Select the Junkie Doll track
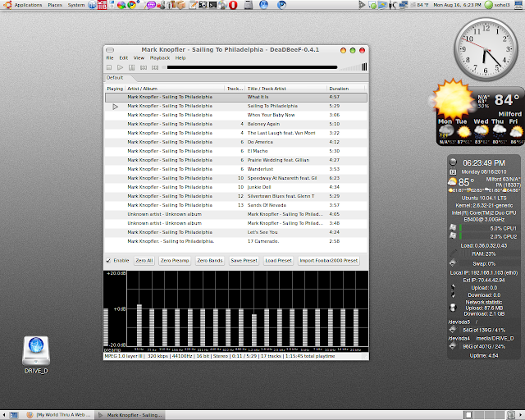This screenshot has width=525, height=420. (x=236, y=187)
